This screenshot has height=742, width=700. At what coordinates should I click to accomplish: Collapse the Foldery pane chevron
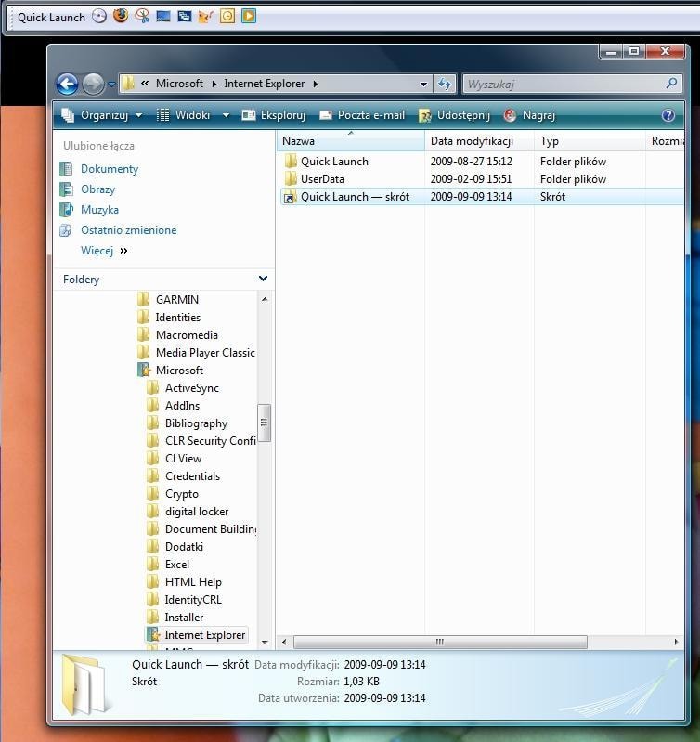point(263,279)
